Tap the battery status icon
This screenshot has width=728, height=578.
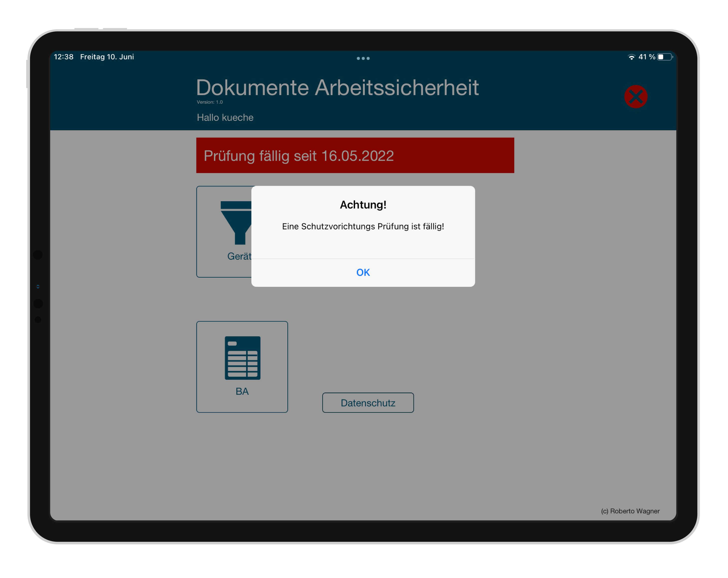[665, 57]
